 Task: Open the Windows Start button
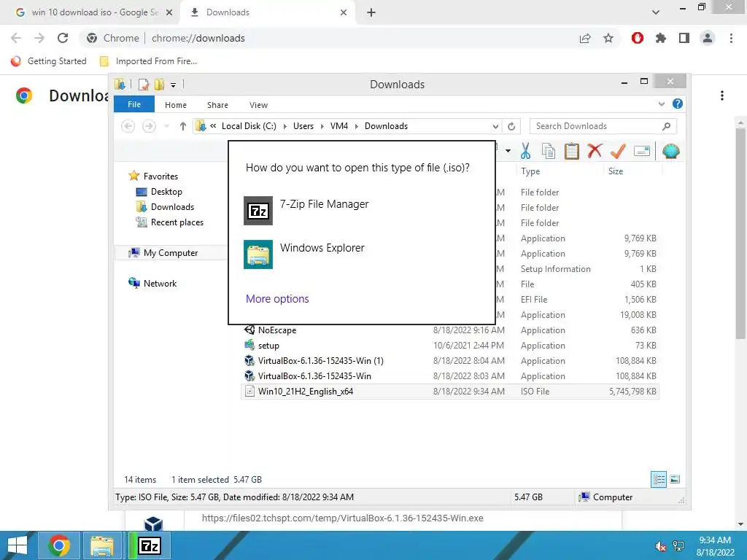pyautogui.click(x=18, y=545)
